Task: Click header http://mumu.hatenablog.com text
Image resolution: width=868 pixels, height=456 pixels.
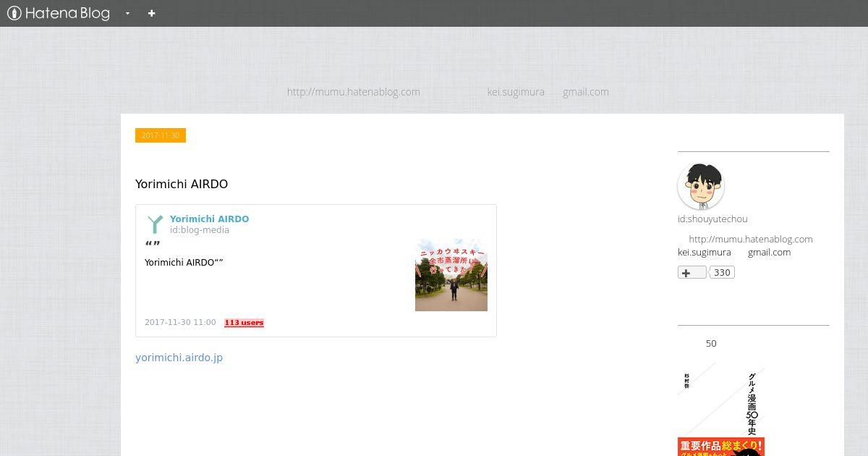Action: point(353,92)
